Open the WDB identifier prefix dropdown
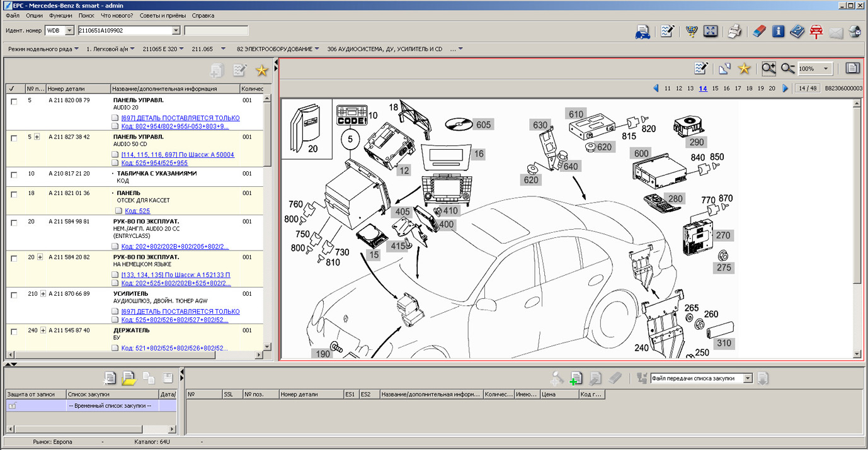Screen dimensions: 868x450 click(69, 30)
